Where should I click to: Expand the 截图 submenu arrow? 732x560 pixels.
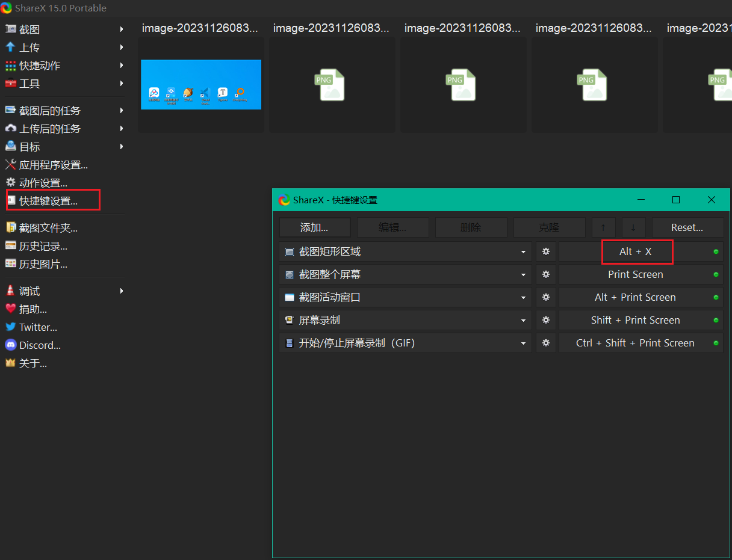tap(122, 29)
